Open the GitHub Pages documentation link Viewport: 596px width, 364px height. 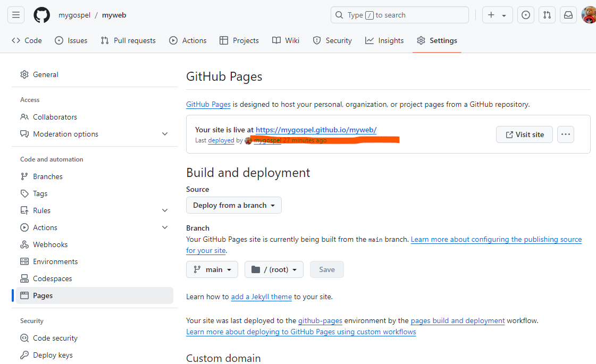[208, 104]
